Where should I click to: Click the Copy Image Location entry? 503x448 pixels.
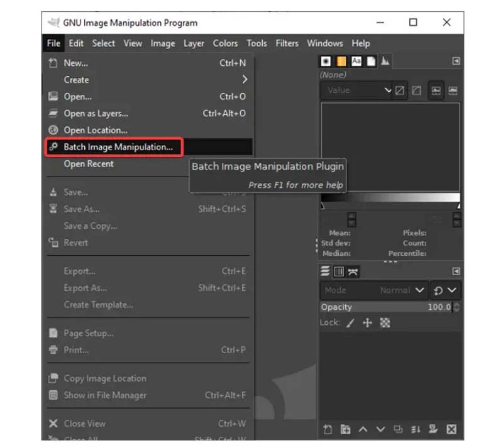click(148, 378)
